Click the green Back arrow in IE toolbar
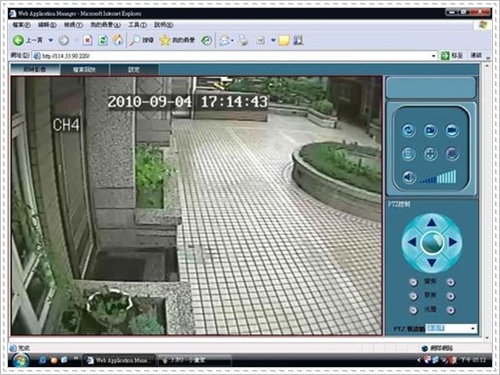This screenshot has height=375, width=500. pos(18,40)
